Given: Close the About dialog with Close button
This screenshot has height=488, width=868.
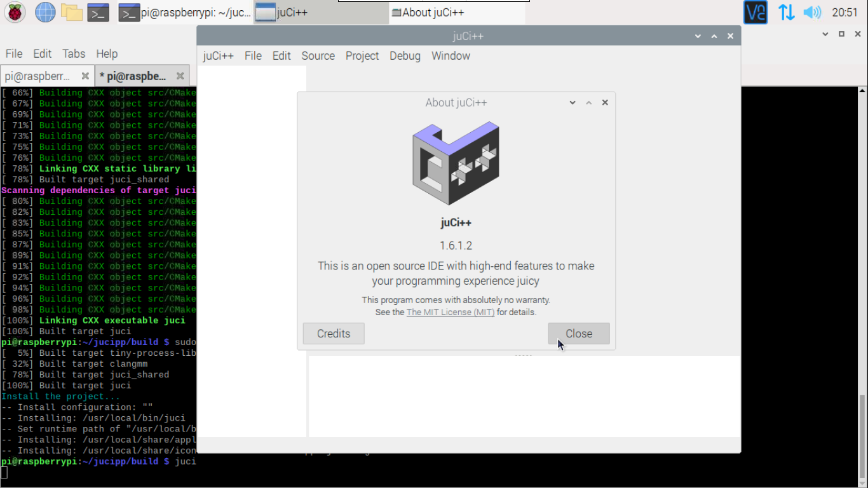Looking at the screenshot, I should [579, 334].
